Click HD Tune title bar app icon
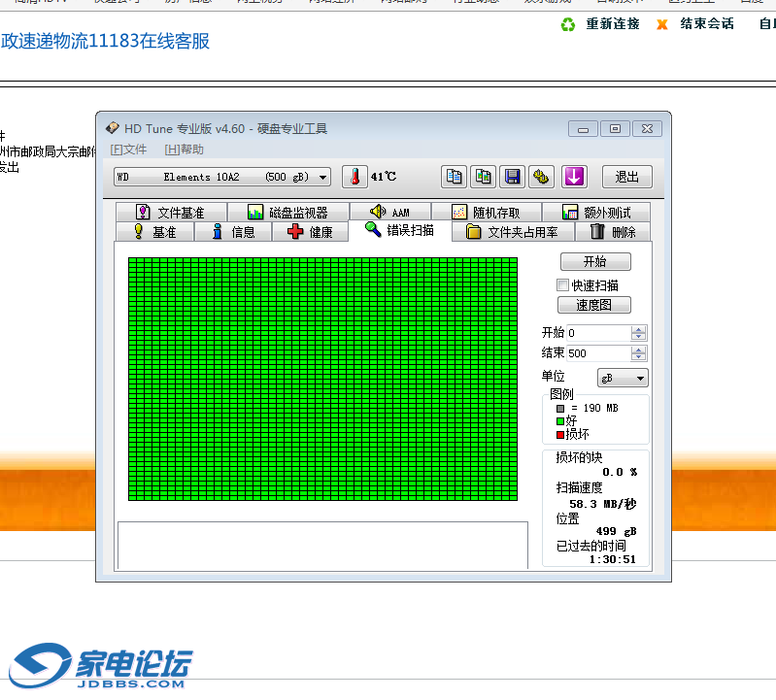 [113, 128]
